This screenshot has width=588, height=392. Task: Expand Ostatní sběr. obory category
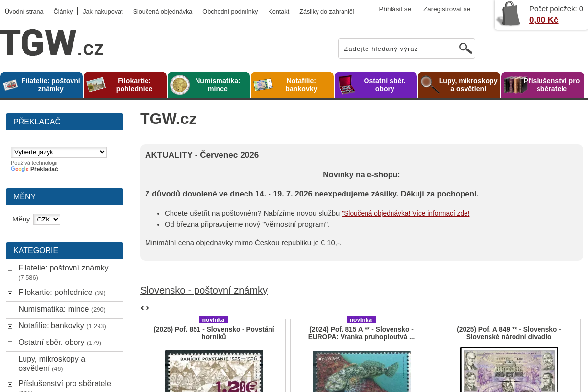10,343
